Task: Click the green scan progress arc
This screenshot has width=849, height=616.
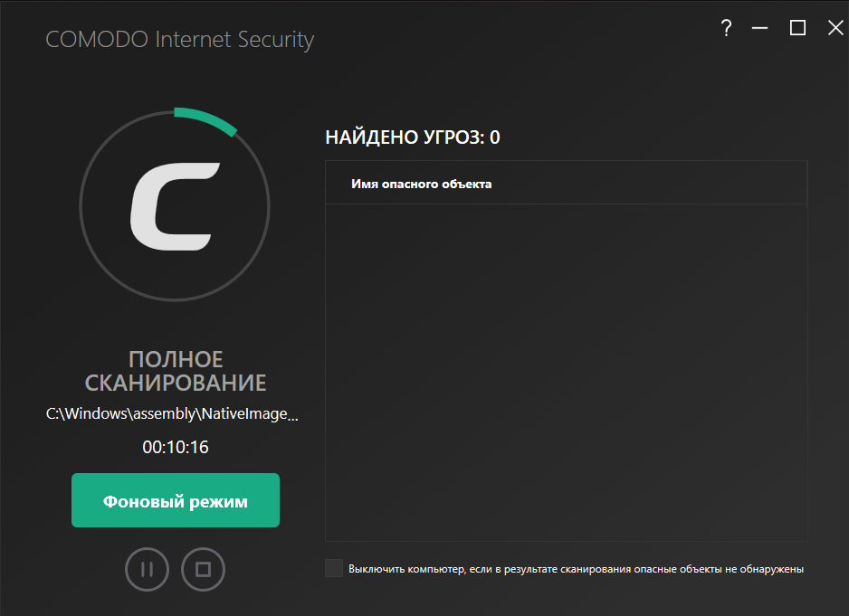Action: click(207, 118)
